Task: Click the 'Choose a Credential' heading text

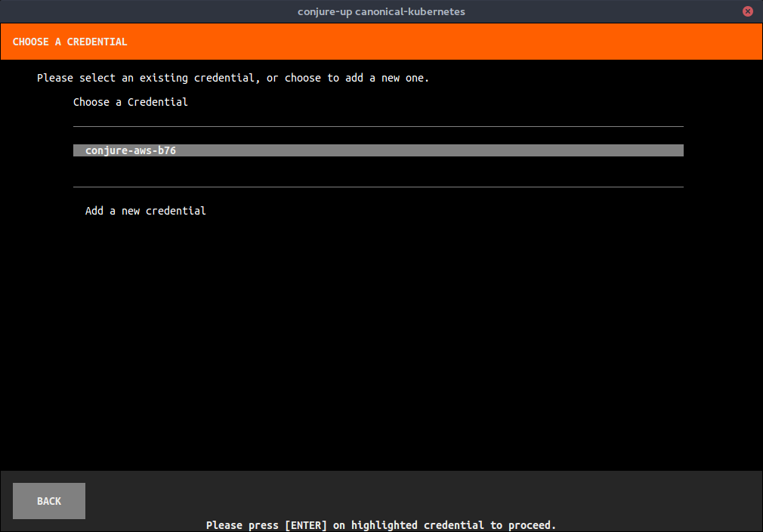Action: click(x=131, y=102)
